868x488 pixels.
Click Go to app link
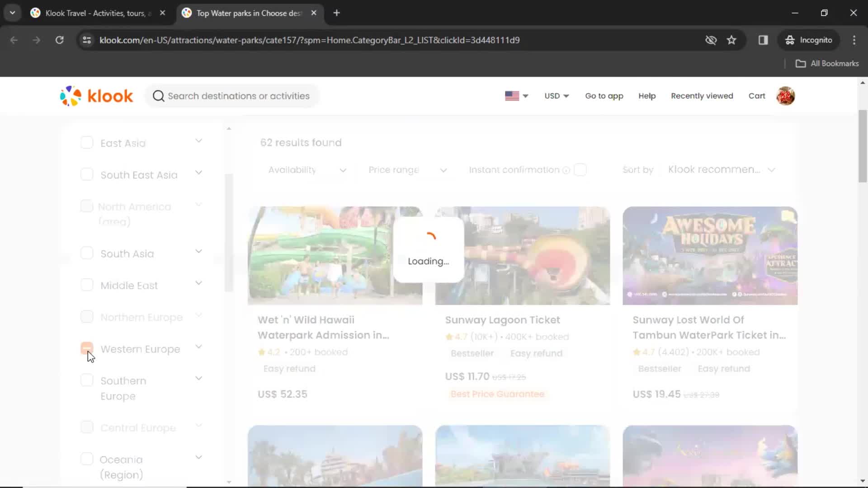(x=604, y=96)
